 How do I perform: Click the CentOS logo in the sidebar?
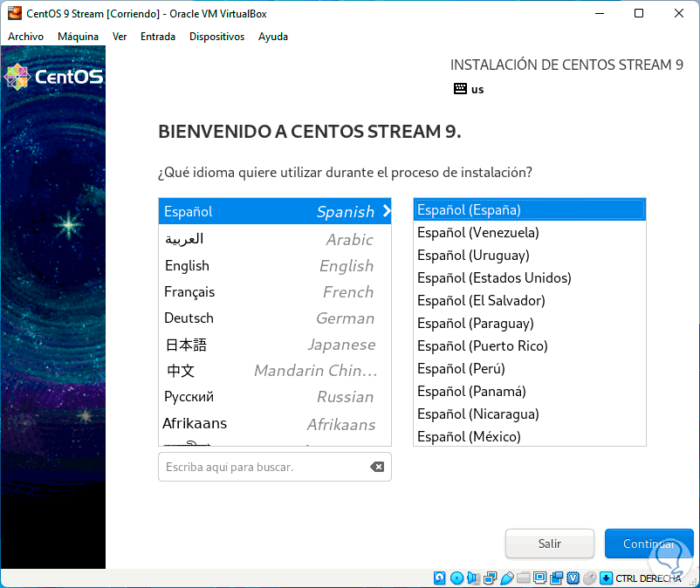53,77
